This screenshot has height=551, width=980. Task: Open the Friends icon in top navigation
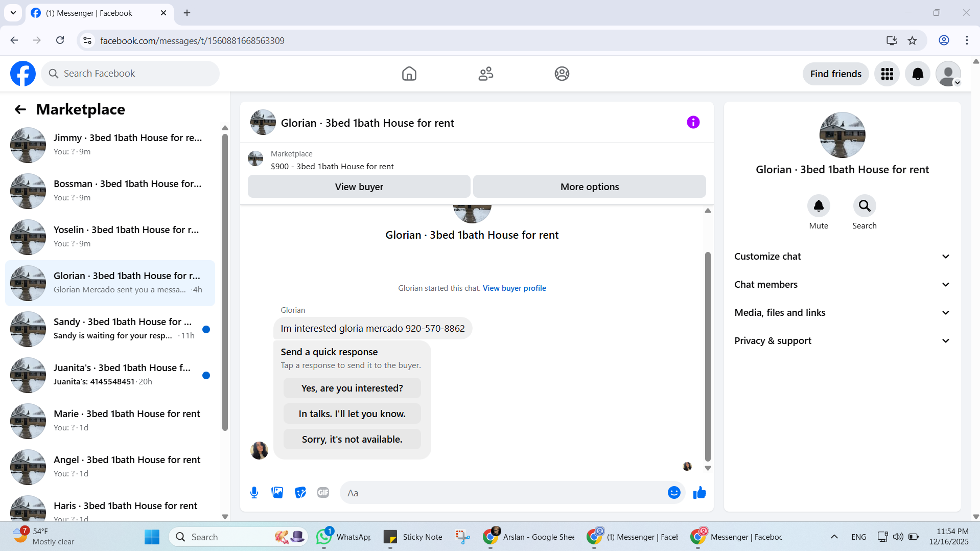[x=485, y=74]
